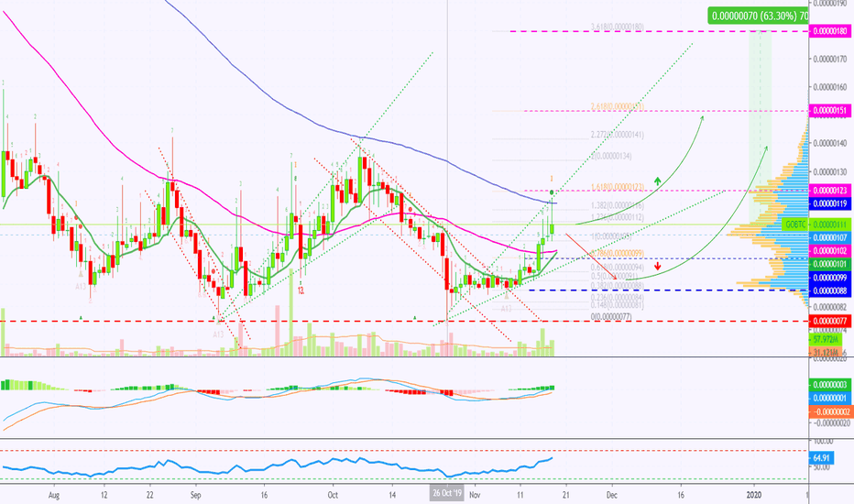Click the green 0.00000111 current price tag
Viewport: 854px width, 504px height.
[830, 225]
